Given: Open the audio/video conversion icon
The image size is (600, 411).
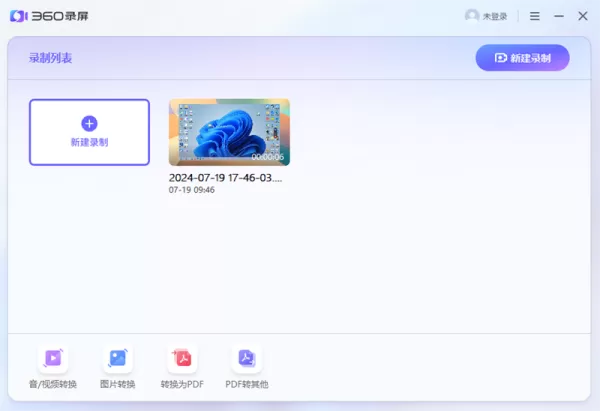Looking at the screenshot, I should click(53, 358).
